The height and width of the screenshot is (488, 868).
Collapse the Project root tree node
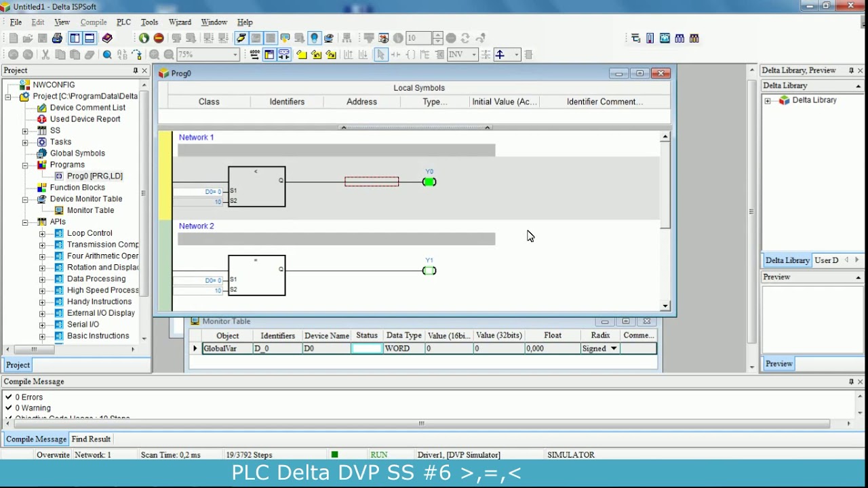8,97
